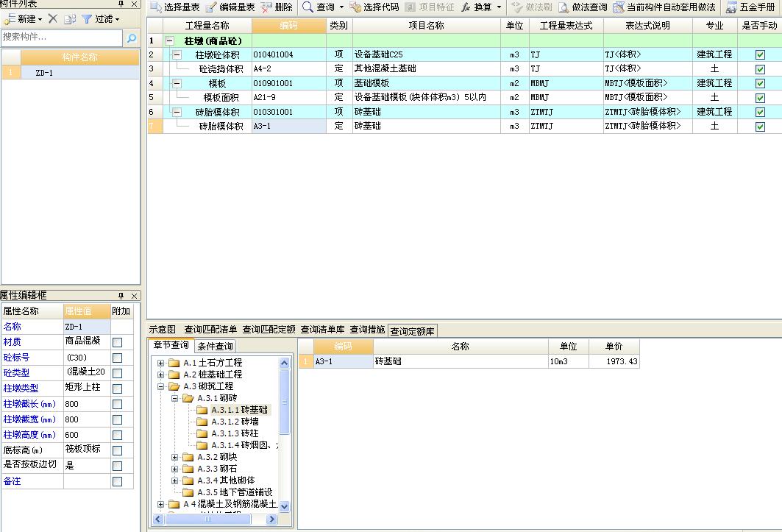Toggle 是否手动 checkbox for 砖胎模体积 A3-1 row
Screen dimensions: 782x532
(x=760, y=127)
